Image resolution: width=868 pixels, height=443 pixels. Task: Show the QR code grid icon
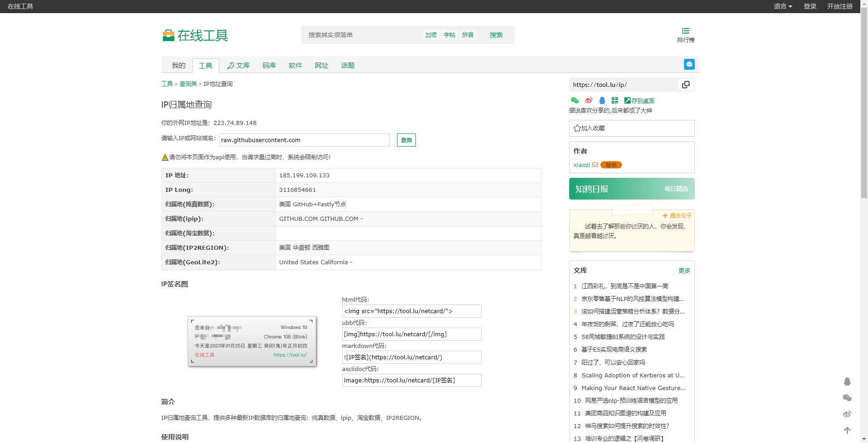click(614, 100)
